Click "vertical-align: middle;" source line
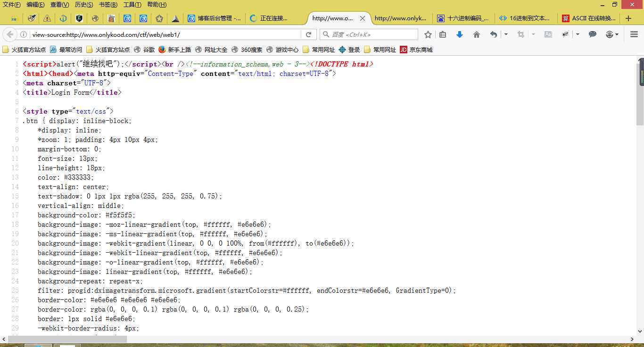The width and height of the screenshot is (644, 347). 81,206
